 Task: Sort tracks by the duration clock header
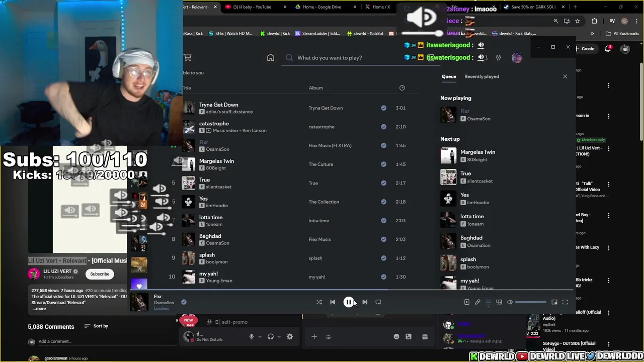(x=402, y=88)
